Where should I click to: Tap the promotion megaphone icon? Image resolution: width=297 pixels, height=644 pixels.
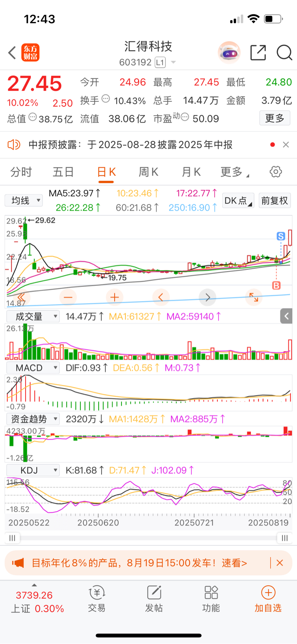point(18,563)
